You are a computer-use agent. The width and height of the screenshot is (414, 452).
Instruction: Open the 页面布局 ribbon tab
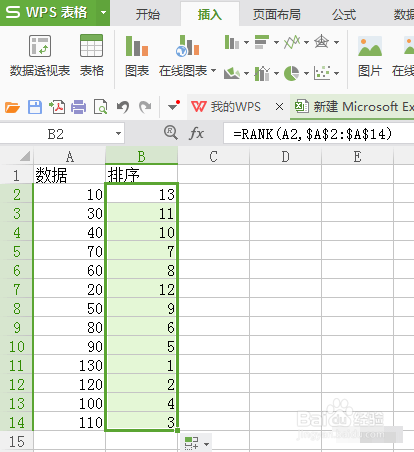coord(277,15)
